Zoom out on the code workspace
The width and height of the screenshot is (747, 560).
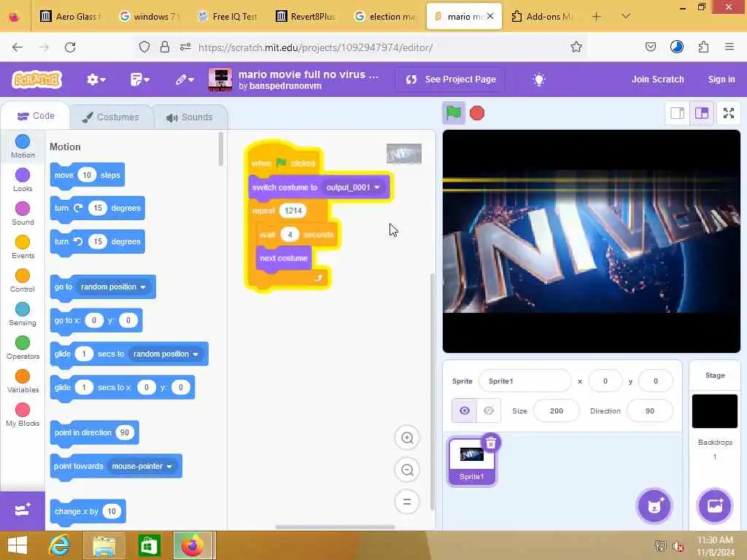(x=407, y=470)
